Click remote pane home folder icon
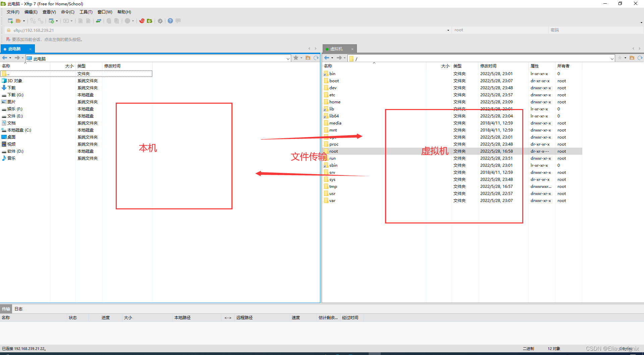The width and height of the screenshot is (644, 355). [x=632, y=58]
